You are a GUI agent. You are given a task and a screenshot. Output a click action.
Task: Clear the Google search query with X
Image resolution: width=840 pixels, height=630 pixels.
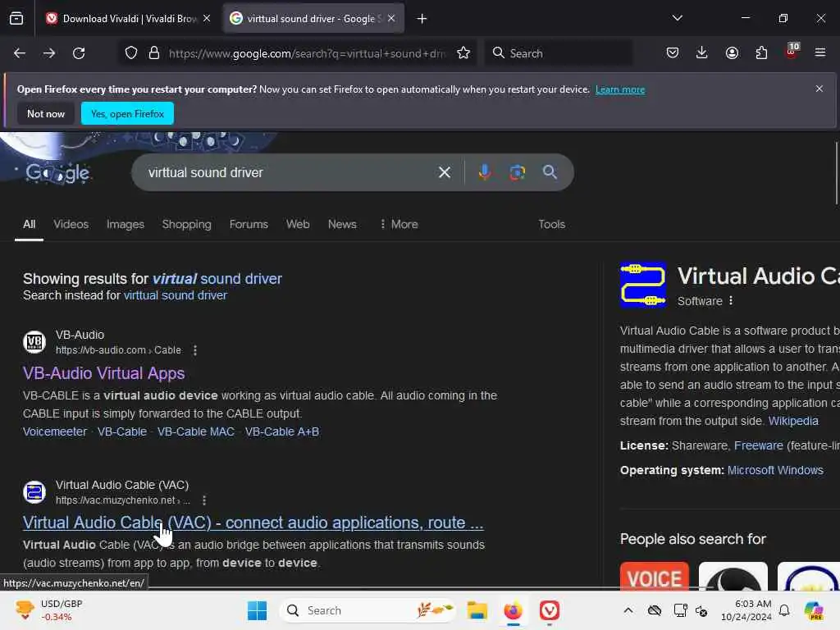pyautogui.click(x=445, y=172)
